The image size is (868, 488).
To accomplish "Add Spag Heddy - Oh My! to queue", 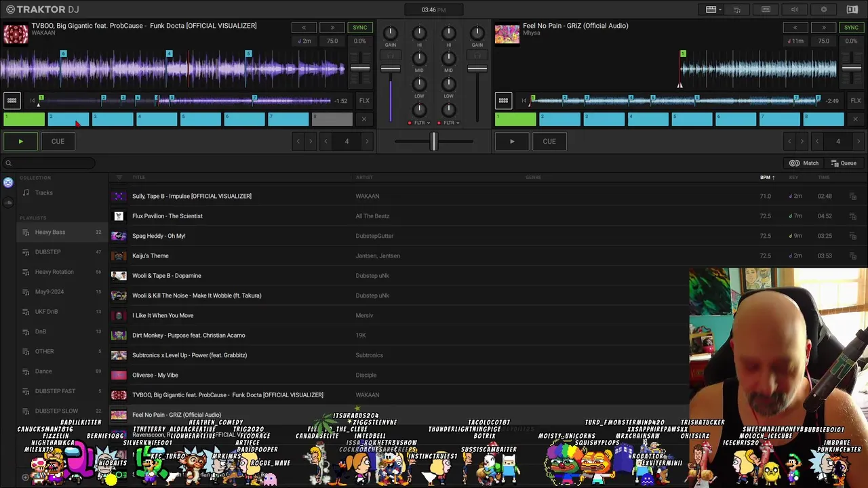I will click(853, 236).
